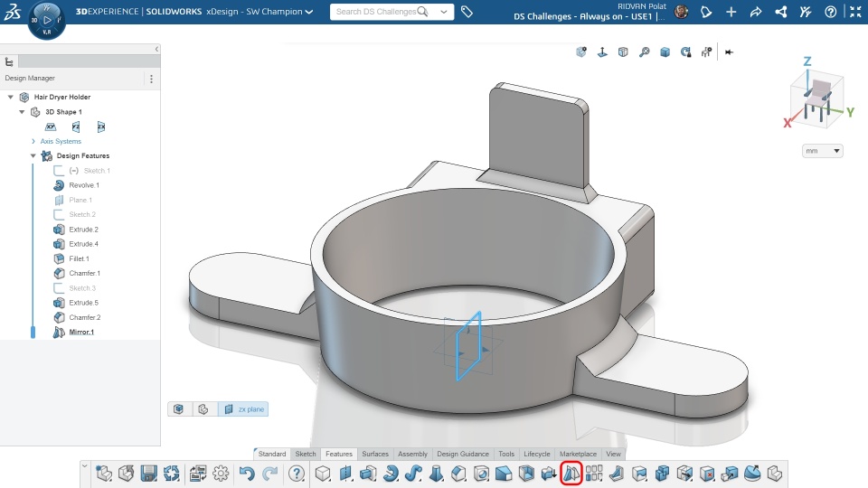
Task: Open the top bar help question mark
Action: coord(830,12)
